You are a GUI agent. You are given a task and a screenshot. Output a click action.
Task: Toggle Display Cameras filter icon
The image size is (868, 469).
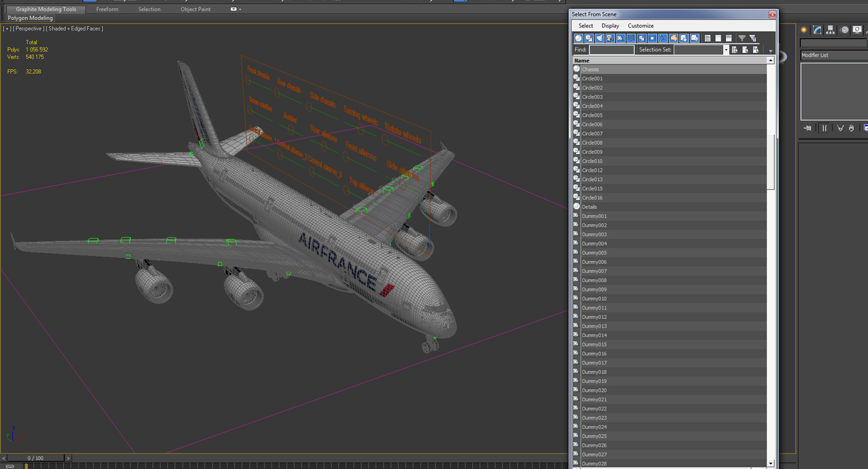pos(610,38)
